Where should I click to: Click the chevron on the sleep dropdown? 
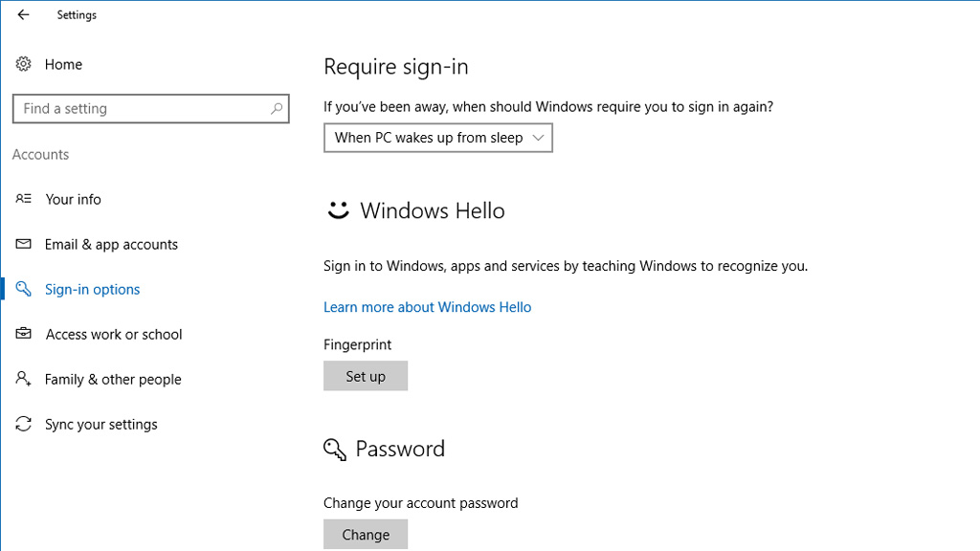coord(537,137)
